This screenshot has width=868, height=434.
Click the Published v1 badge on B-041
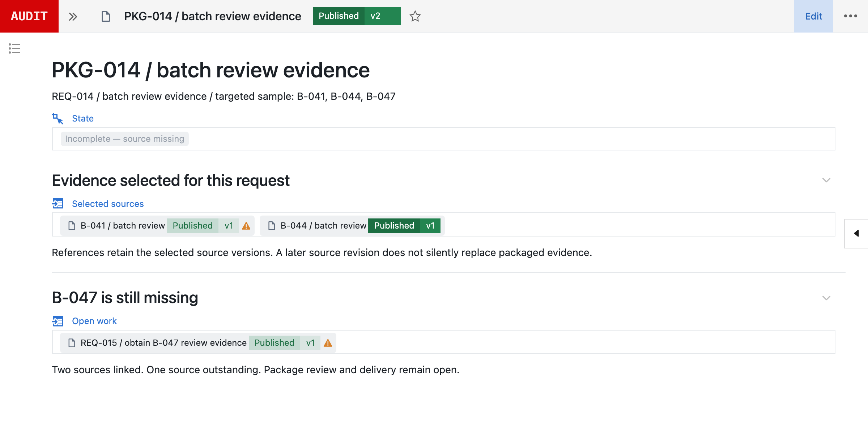click(x=203, y=226)
